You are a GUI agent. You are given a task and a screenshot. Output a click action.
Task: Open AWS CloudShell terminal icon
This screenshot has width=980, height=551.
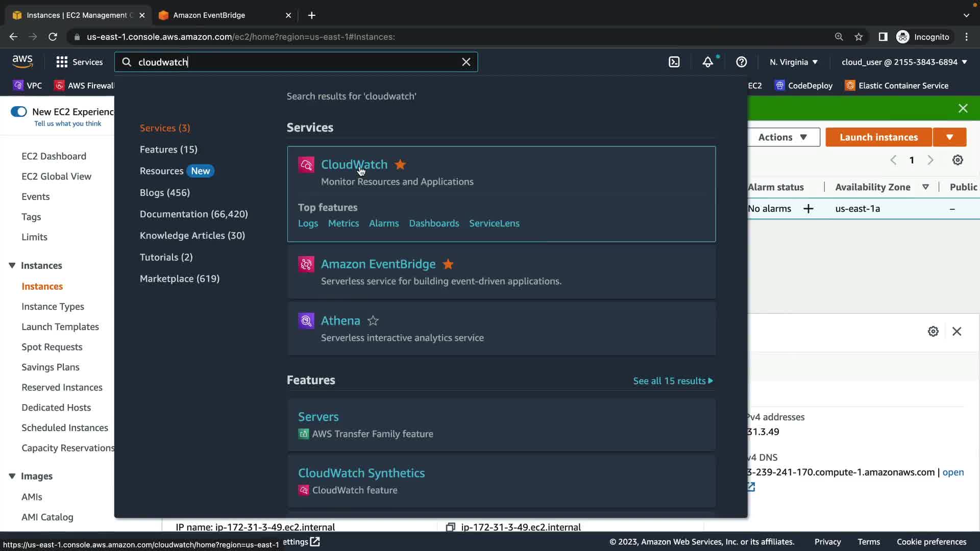(674, 62)
